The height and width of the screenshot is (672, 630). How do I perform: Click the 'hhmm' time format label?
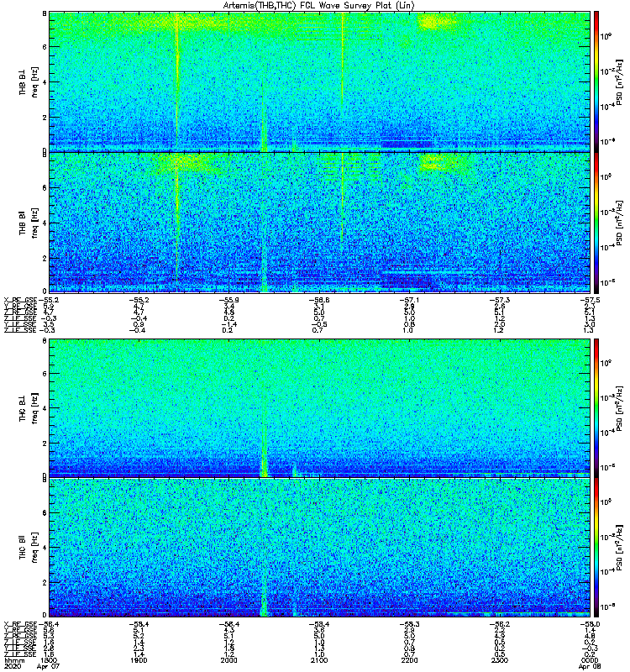(13, 660)
